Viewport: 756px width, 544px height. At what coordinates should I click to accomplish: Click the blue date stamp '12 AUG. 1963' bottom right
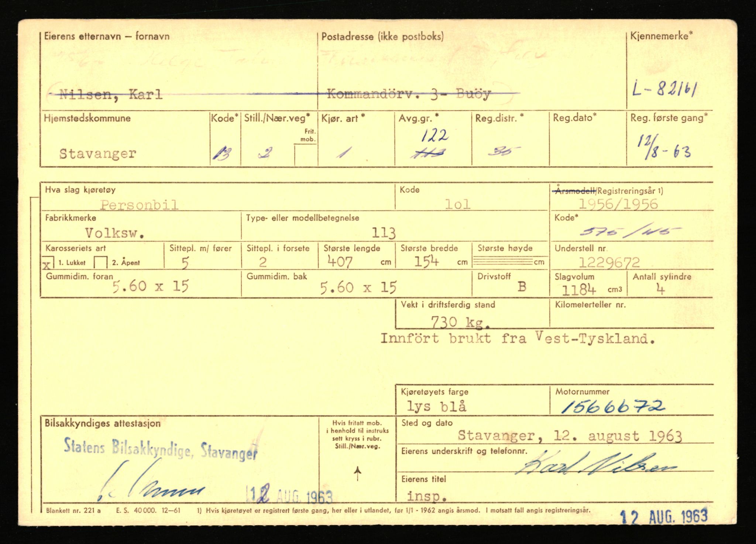coord(664,517)
